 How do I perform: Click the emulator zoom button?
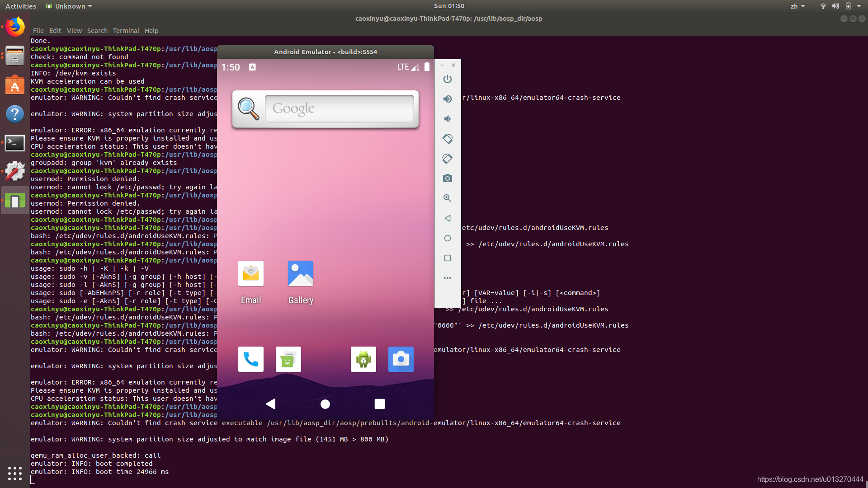click(x=448, y=198)
